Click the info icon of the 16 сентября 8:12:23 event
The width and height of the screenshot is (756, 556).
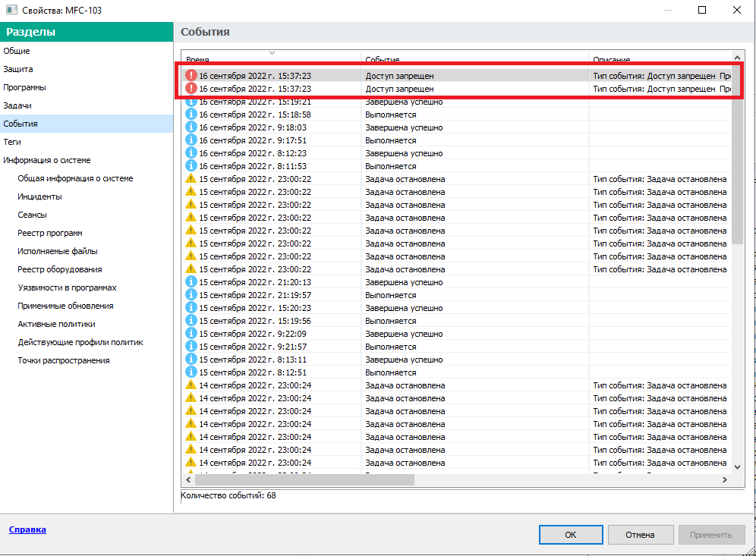pyautogui.click(x=191, y=153)
